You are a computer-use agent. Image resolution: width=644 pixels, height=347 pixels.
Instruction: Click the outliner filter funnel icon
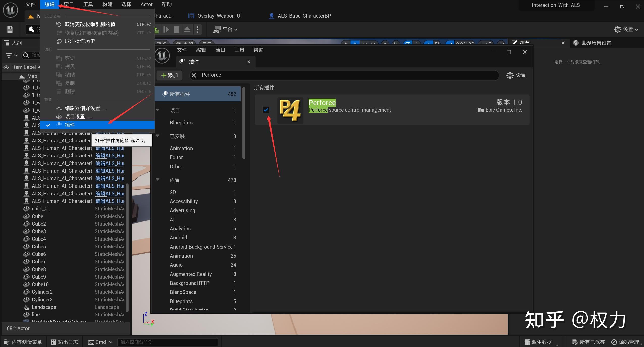(9, 55)
